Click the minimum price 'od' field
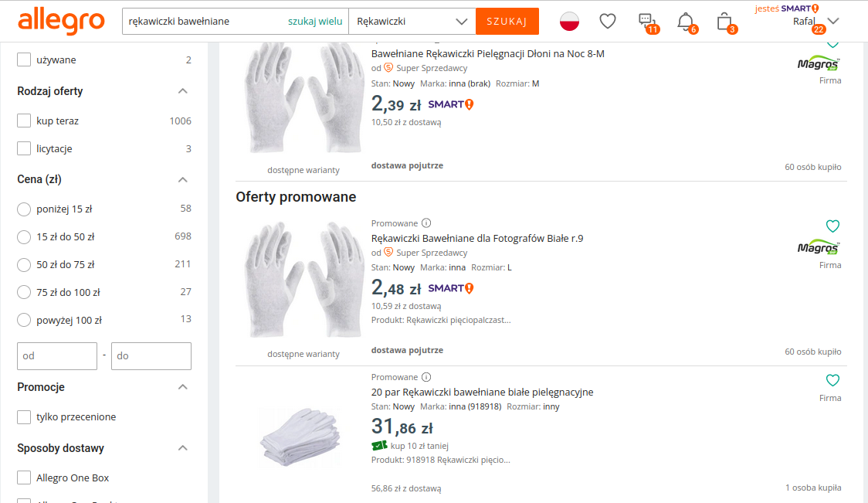 coord(57,356)
